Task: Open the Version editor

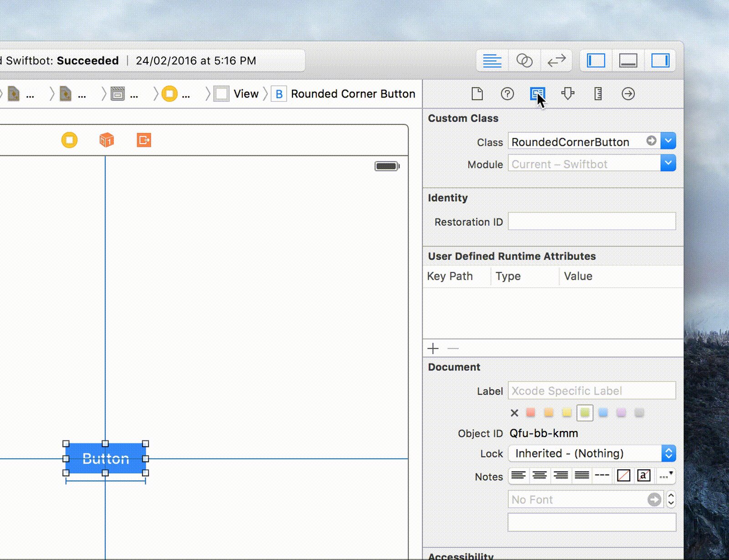Action: click(x=556, y=61)
